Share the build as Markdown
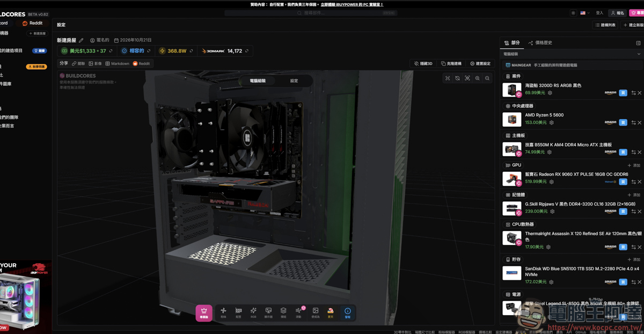Viewport: 644px width, 334px height. pyautogui.click(x=117, y=63)
